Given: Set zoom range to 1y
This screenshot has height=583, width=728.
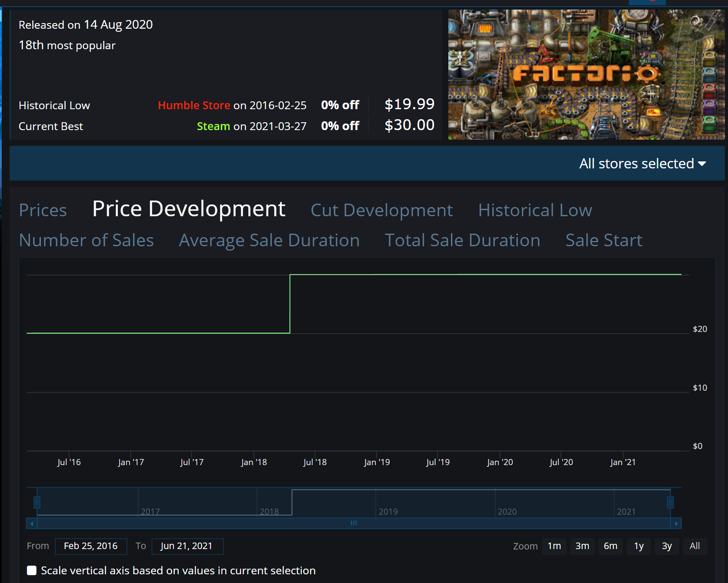Looking at the screenshot, I should click(639, 546).
